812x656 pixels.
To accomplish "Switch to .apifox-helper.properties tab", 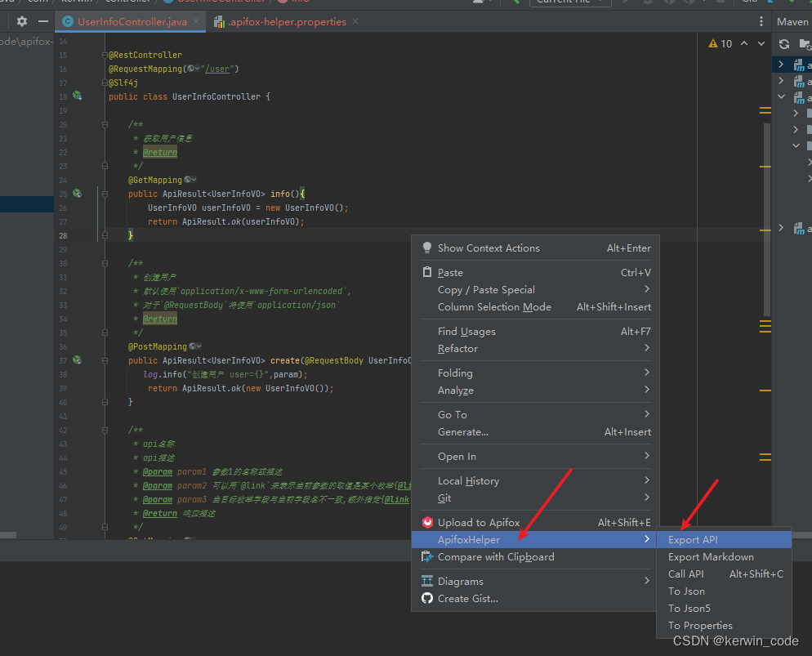I will (287, 21).
